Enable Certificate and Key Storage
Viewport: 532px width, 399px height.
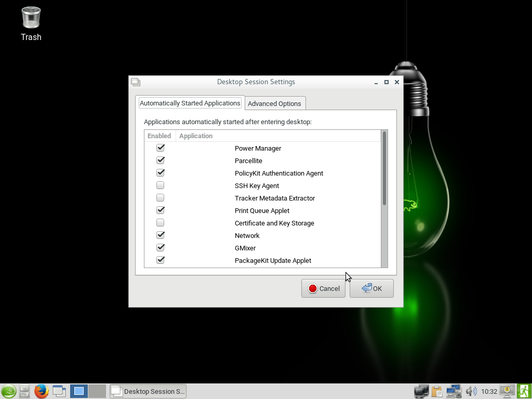click(161, 223)
